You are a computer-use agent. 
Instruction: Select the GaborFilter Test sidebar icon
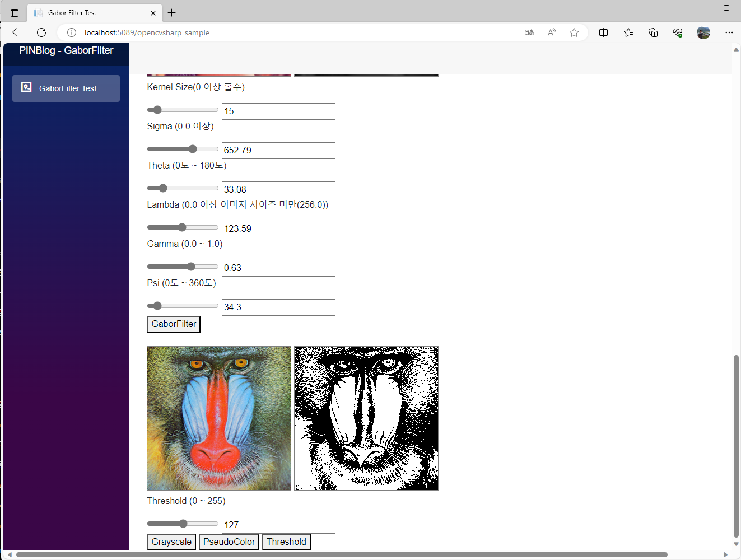coord(26,87)
